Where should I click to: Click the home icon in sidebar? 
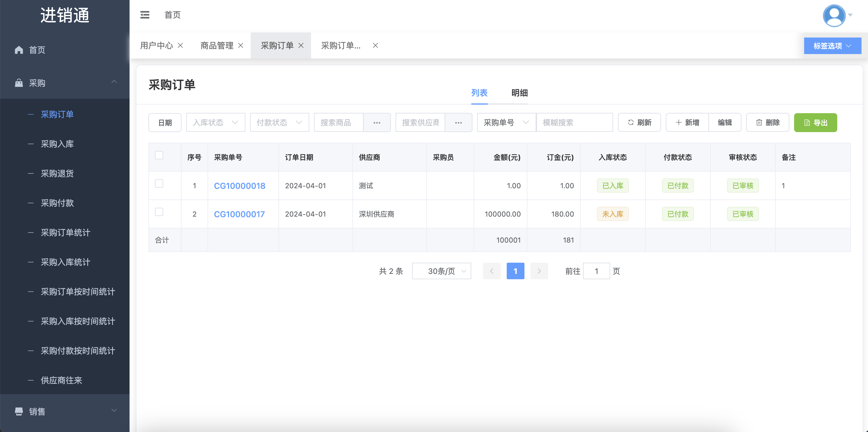19,50
